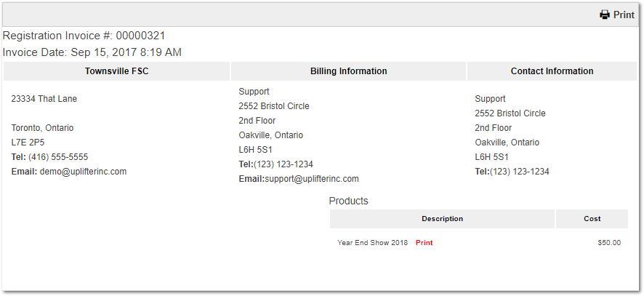The image size is (644, 296).
Task: Click the Toronto, Ontario address line
Action: coord(42,128)
